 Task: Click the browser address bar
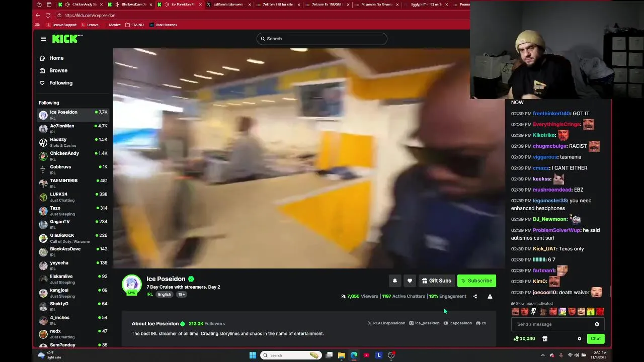[262, 15]
